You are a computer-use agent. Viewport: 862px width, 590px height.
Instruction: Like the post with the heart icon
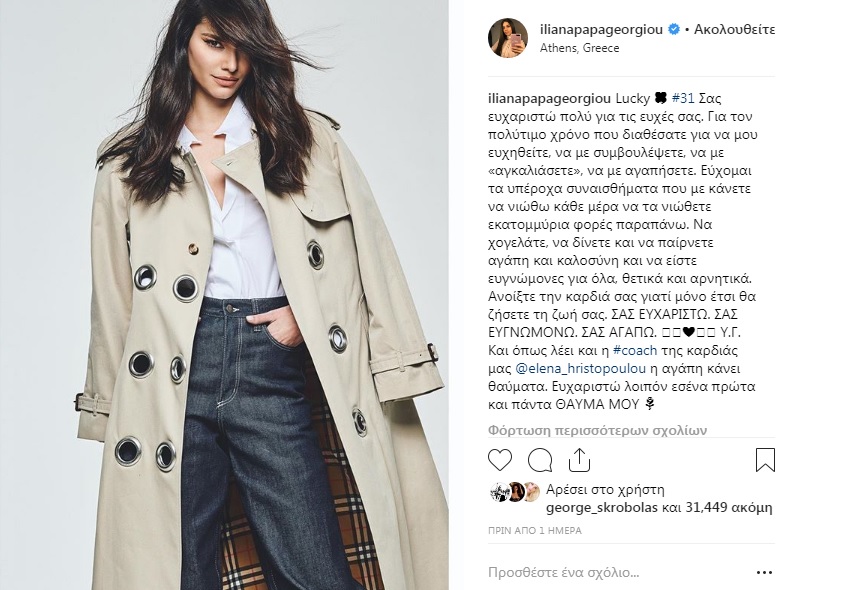pyautogui.click(x=500, y=460)
